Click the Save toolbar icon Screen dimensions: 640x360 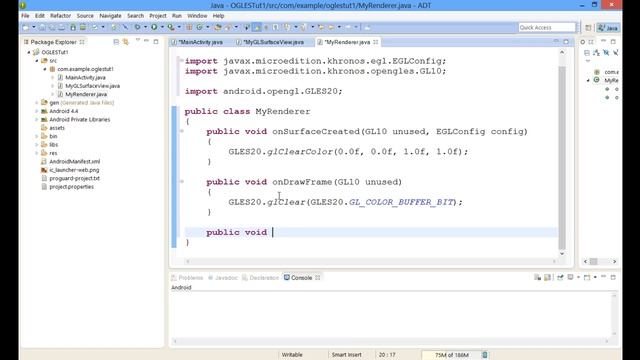pyautogui.click(x=42, y=27)
